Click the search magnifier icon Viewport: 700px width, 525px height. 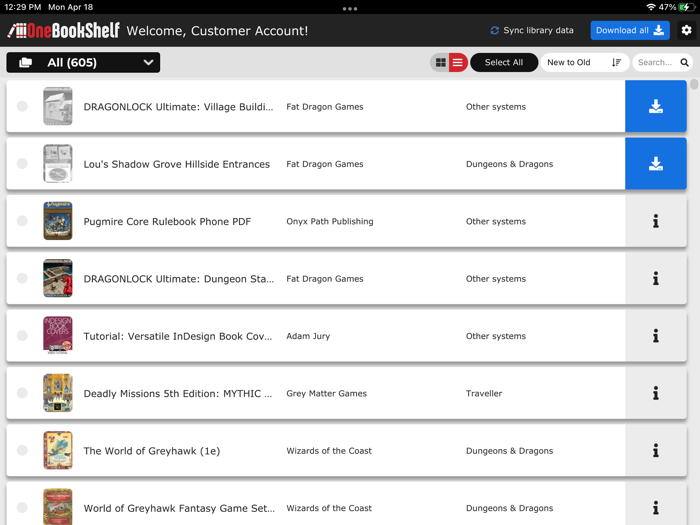pos(684,62)
